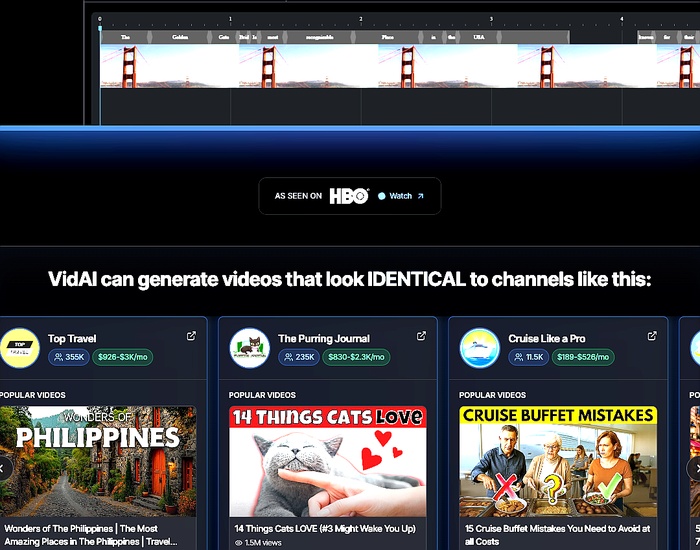Click the AS SEEN ON text
The height and width of the screenshot is (550, 700).
(x=298, y=196)
